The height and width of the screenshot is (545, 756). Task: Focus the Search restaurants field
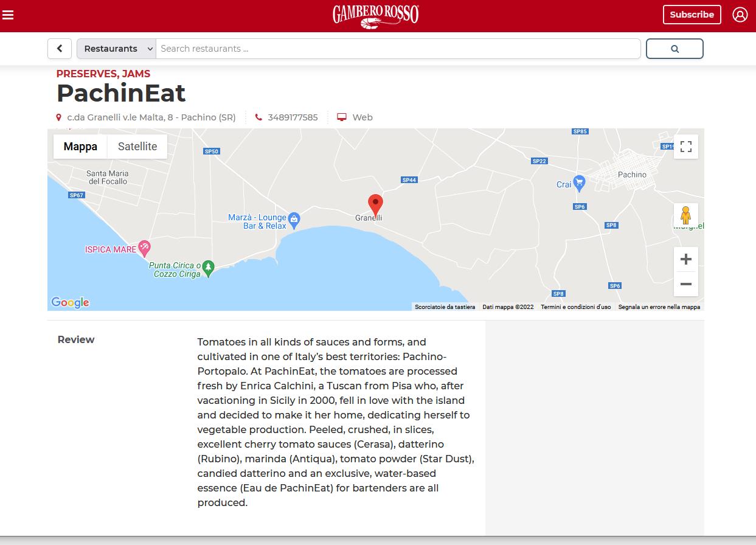pyautogui.click(x=398, y=49)
